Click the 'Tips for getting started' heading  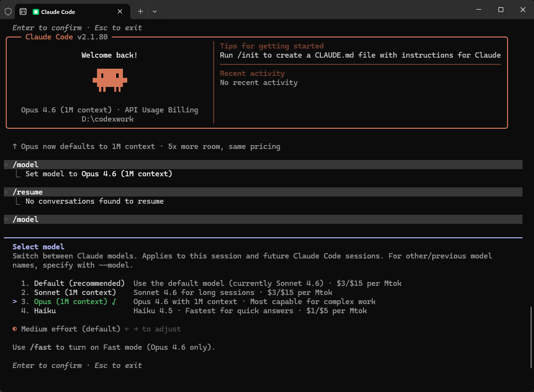click(x=272, y=46)
